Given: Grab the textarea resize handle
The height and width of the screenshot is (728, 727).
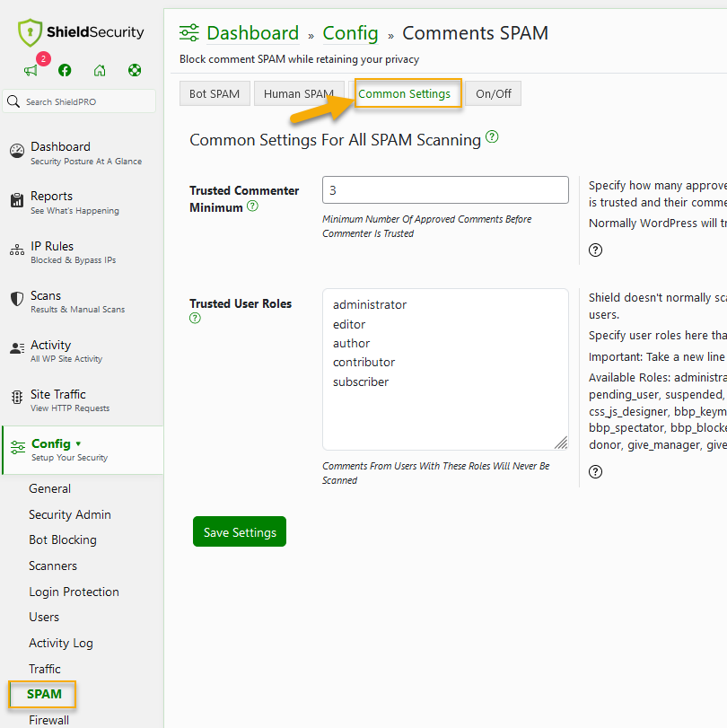Looking at the screenshot, I should (x=561, y=443).
